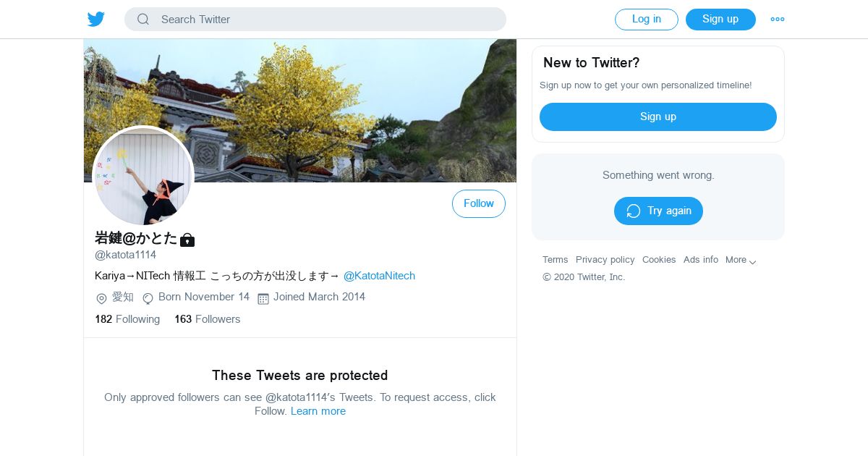
Task: Click the location pin icon beside 愛知
Action: pos(101,298)
